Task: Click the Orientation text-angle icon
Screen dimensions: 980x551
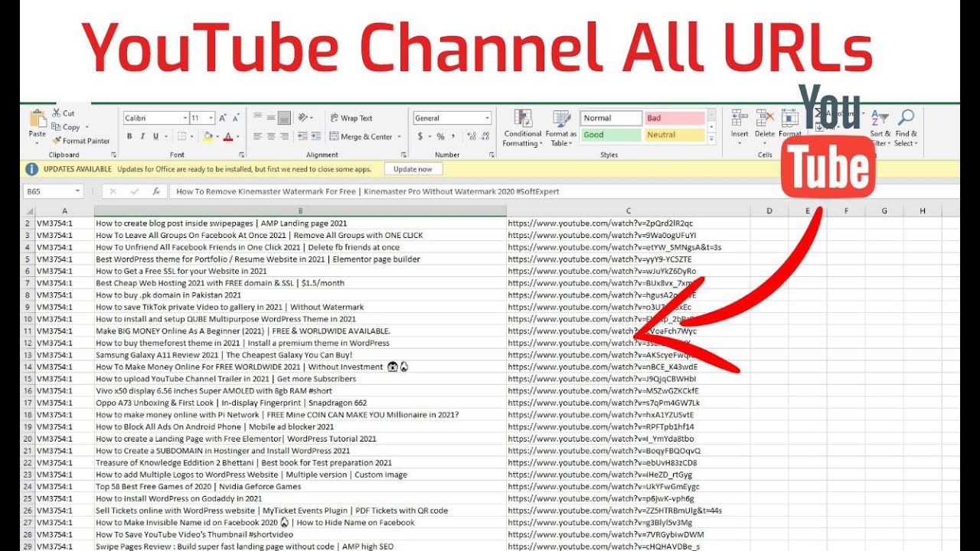Action: coord(304,118)
